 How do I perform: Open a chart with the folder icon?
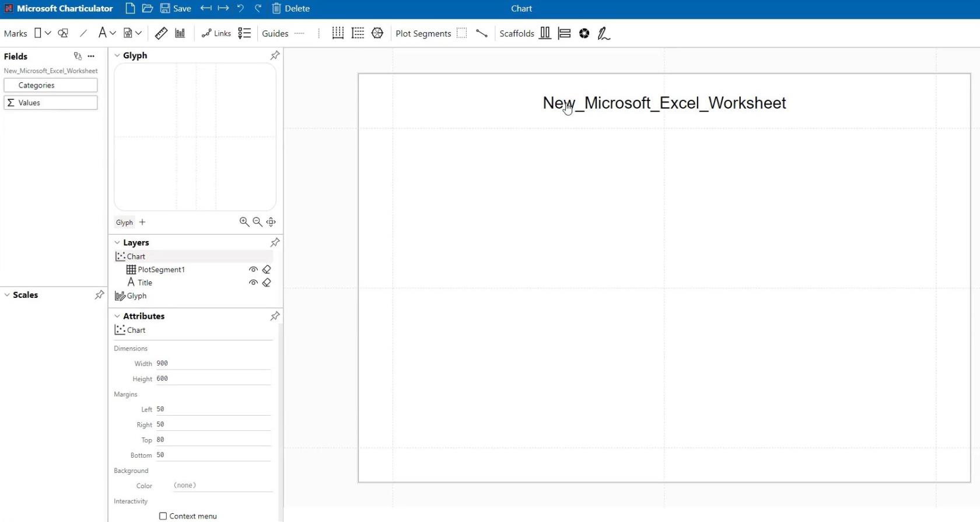147,8
